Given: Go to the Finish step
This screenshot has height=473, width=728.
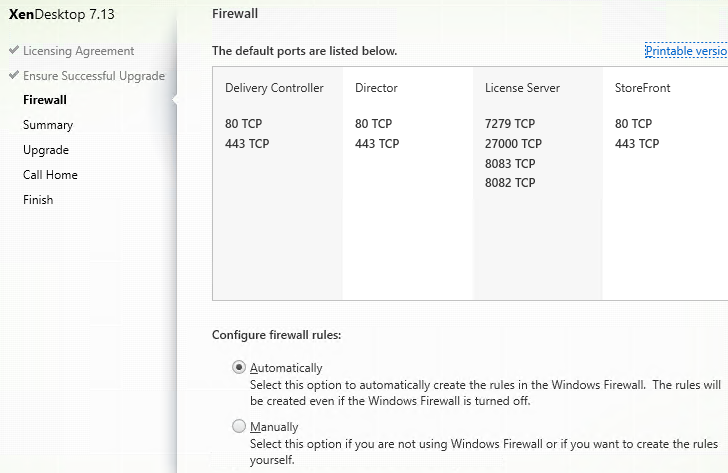Looking at the screenshot, I should point(38,200).
